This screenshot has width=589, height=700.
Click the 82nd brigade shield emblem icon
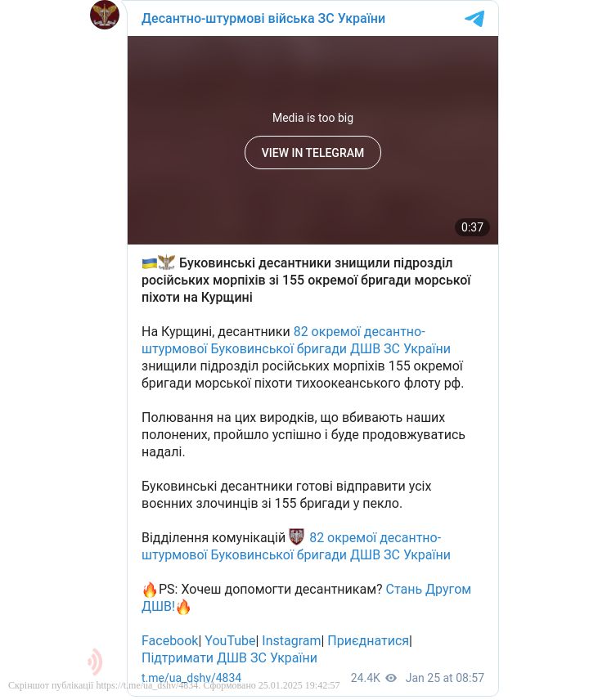tap(296, 536)
